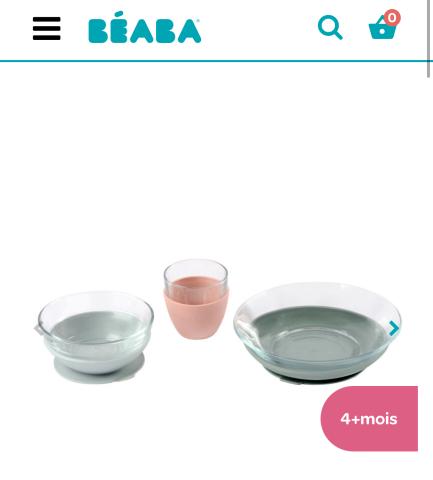Click the red cart count badge

392,18
